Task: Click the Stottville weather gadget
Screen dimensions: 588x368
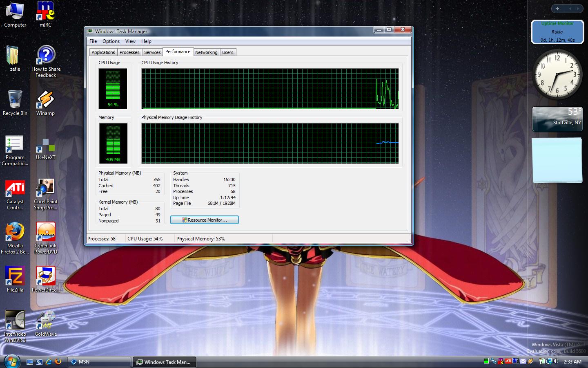Action: (557, 119)
